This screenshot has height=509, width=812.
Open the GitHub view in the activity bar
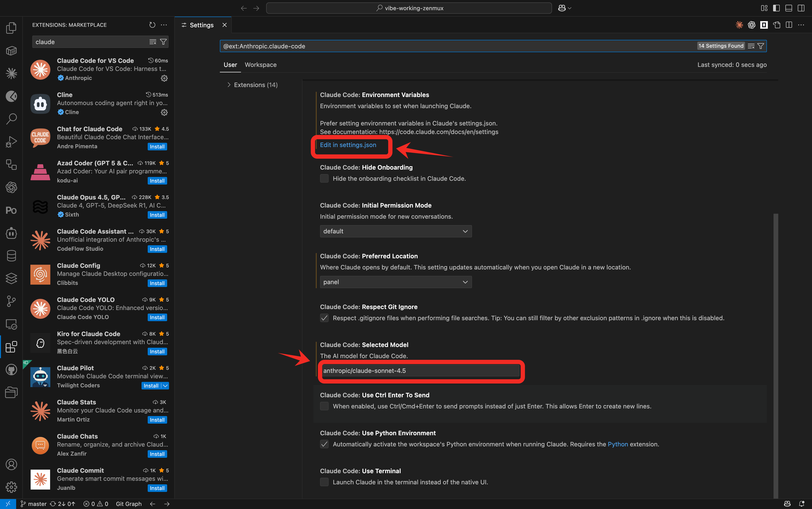pyautogui.click(x=11, y=369)
